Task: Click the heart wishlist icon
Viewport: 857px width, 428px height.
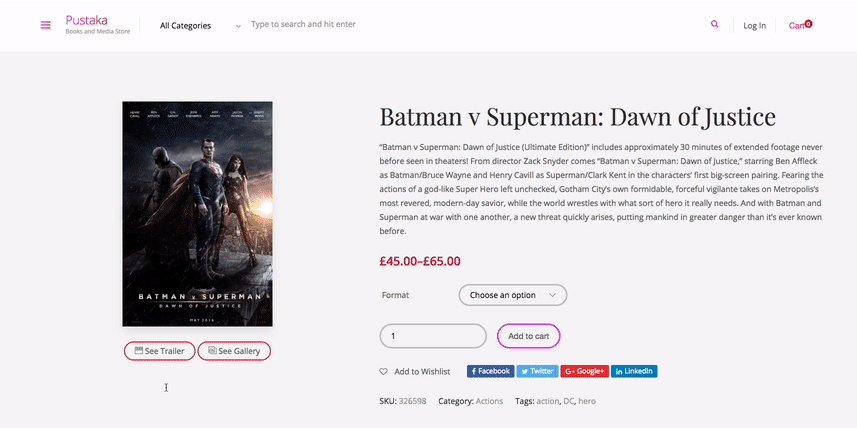Action: pyautogui.click(x=384, y=372)
